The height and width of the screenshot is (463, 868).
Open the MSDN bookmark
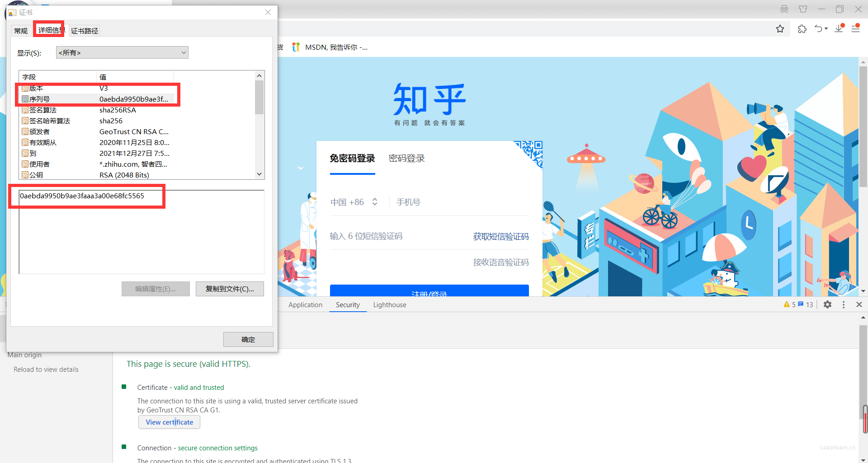pyautogui.click(x=330, y=47)
